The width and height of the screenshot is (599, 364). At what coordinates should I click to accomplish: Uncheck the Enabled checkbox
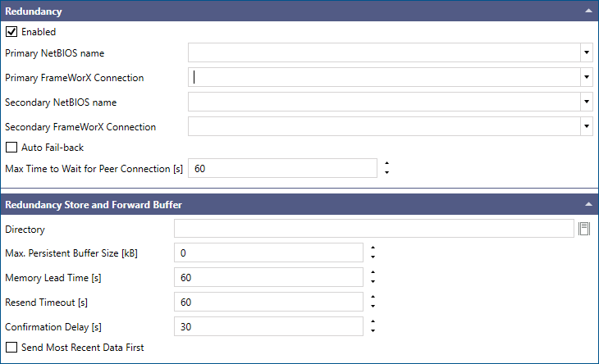pyautogui.click(x=11, y=32)
